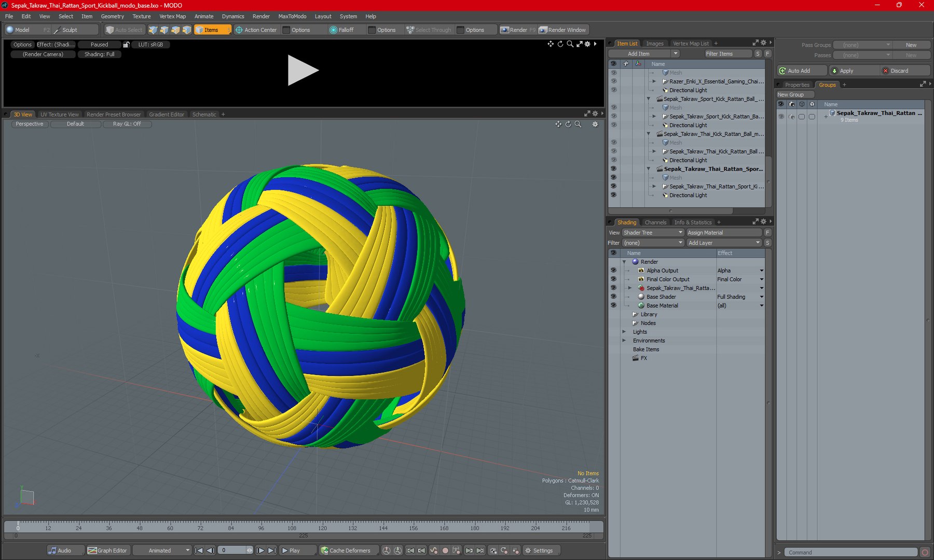Open the Graph Editor
934x560 pixels.
(107, 551)
